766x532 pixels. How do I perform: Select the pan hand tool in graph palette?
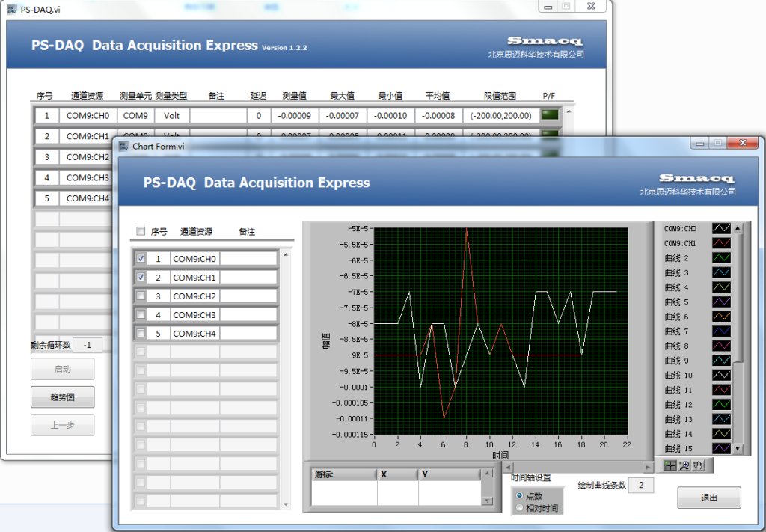[x=698, y=465]
